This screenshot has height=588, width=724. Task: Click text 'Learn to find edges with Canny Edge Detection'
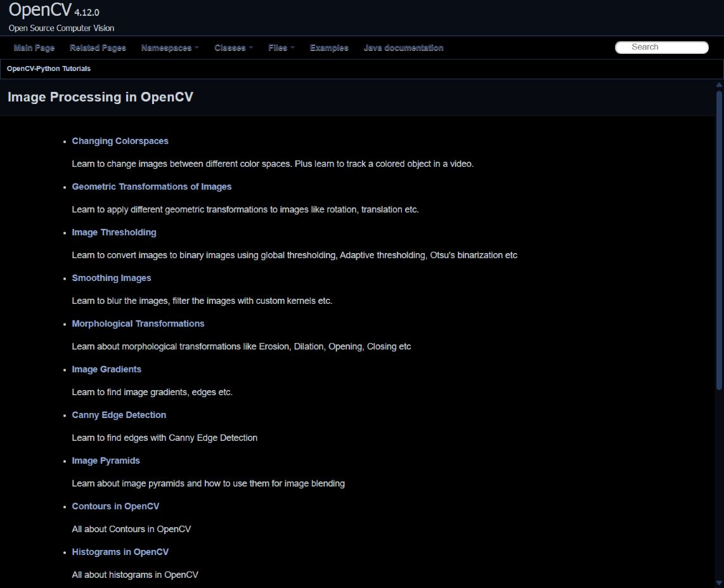click(164, 438)
